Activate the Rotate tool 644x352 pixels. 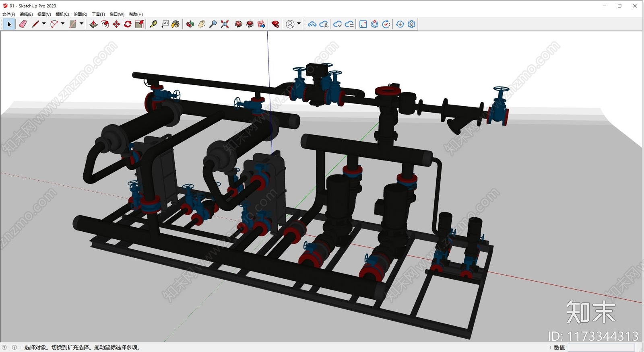click(x=128, y=25)
